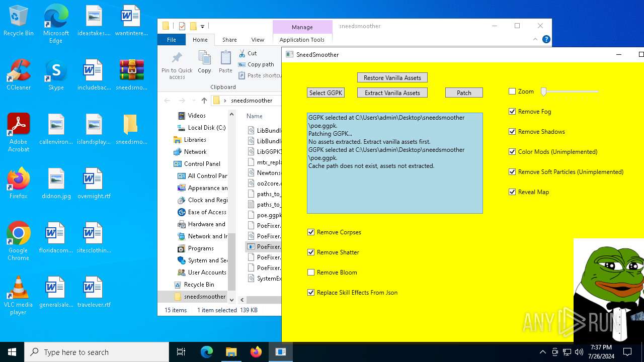Viewport: 644px width, 362px height.
Task: Toggle Remove Soft Particles checkbox
Action: tap(512, 172)
